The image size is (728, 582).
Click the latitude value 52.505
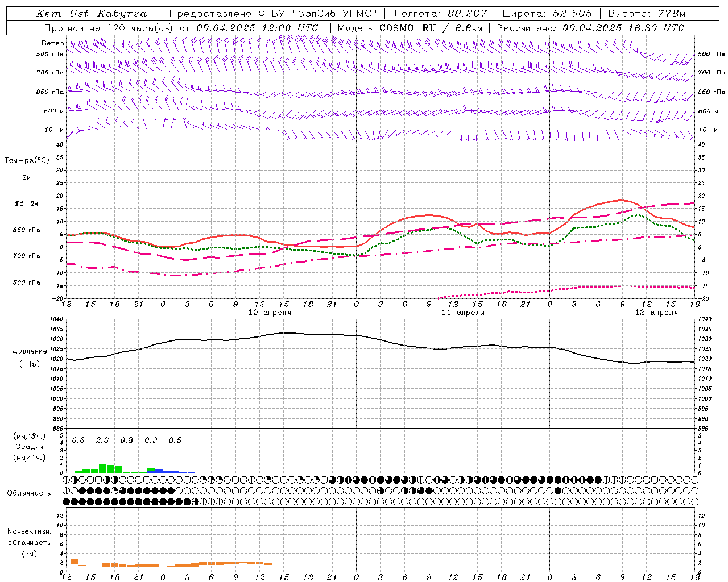[572, 14]
